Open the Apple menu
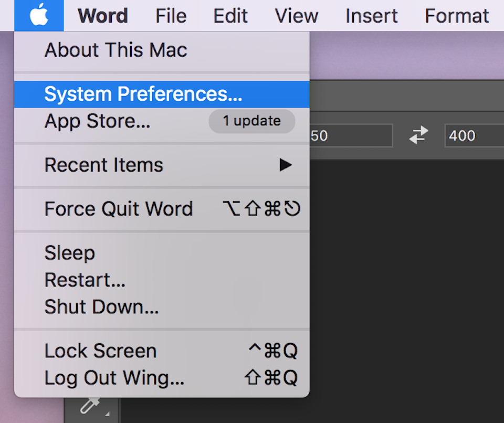This screenshot has width=504, height=423. click(38, 15)
